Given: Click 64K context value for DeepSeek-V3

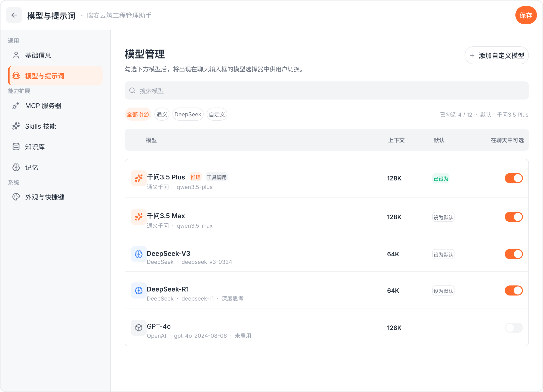Looking at the screenshot, I should tap(393, 254).
